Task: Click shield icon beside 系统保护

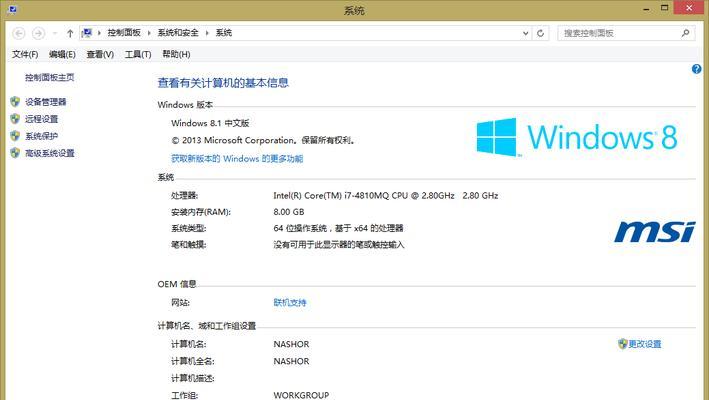Action: (x=15, y=136)
